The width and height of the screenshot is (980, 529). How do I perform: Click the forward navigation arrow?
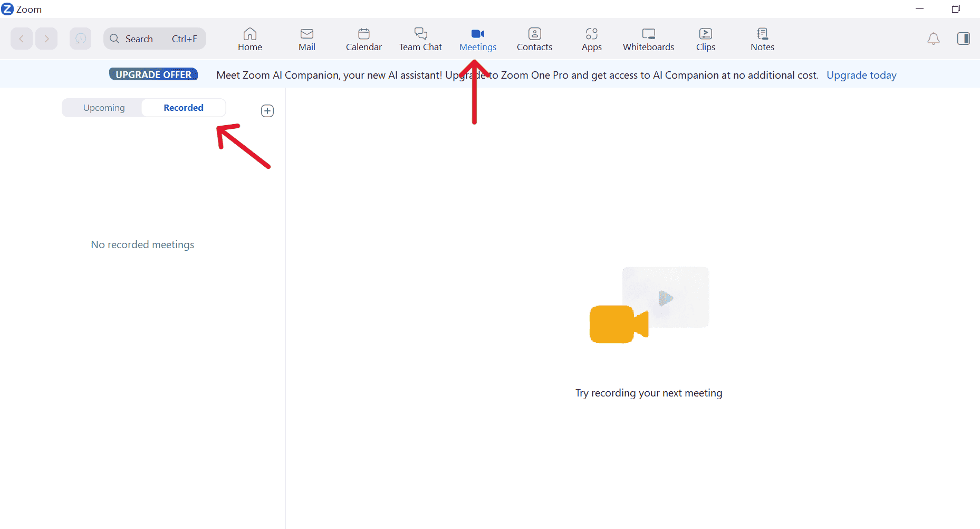(x=46, y=38)
